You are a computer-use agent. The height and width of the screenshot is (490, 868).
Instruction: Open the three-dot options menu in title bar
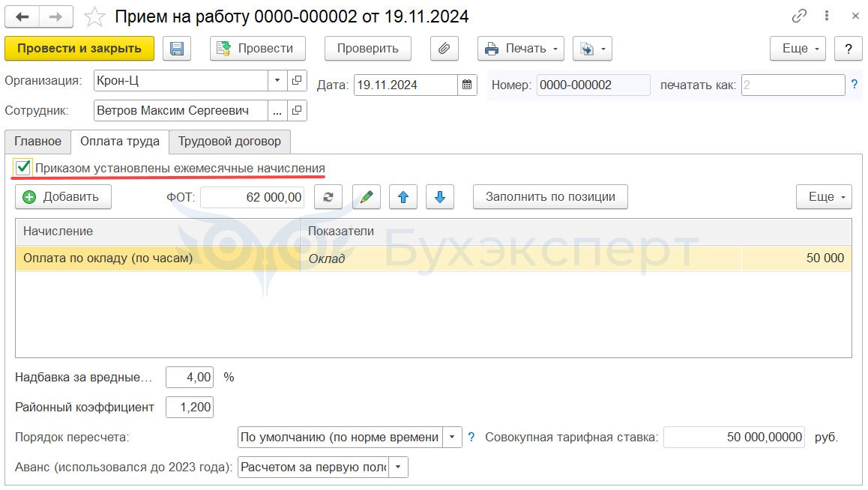click(x=827, y=16)
